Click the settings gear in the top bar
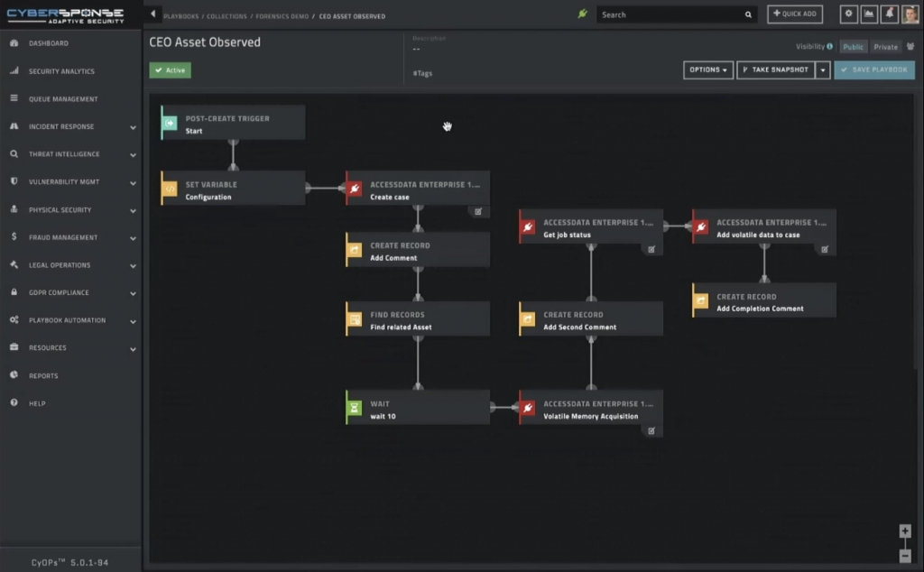 (x=847, y=14)
